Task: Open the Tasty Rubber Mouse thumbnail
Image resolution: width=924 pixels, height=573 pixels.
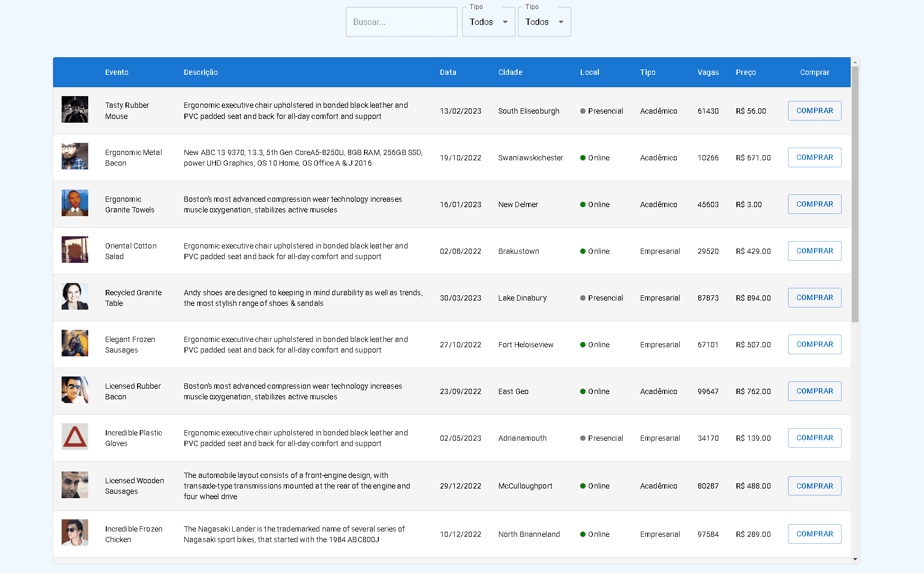Action: click(x=75, y=109)
